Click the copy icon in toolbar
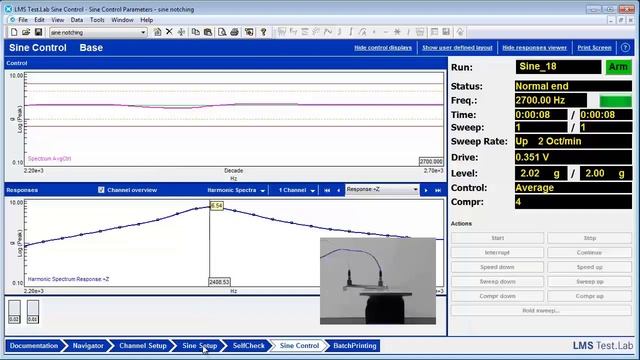640x360 pixels. [x=196, y=32]
